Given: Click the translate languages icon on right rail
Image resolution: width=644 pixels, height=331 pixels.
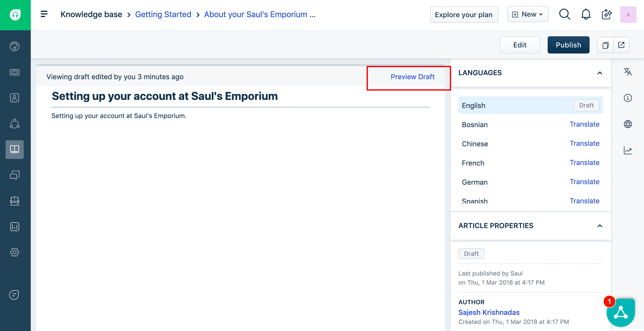Looking at the screenshot, I should click(628, 72).
